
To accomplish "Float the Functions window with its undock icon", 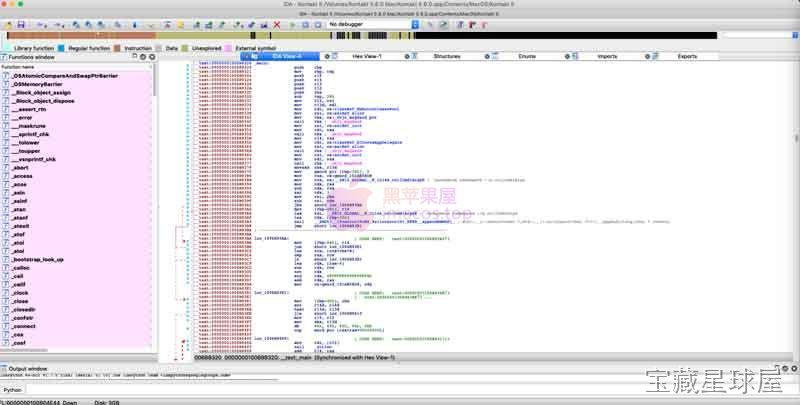I will 135,57.
